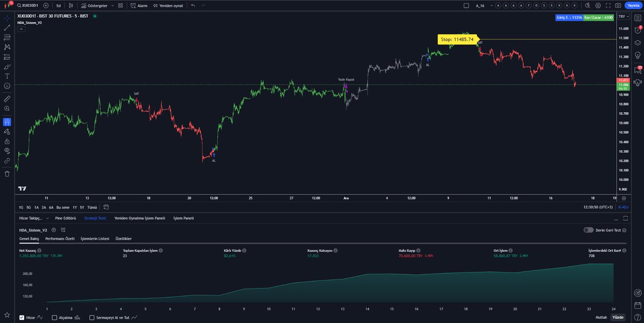
Task: Select the Tümü time range
Action: tap(92, 207)
